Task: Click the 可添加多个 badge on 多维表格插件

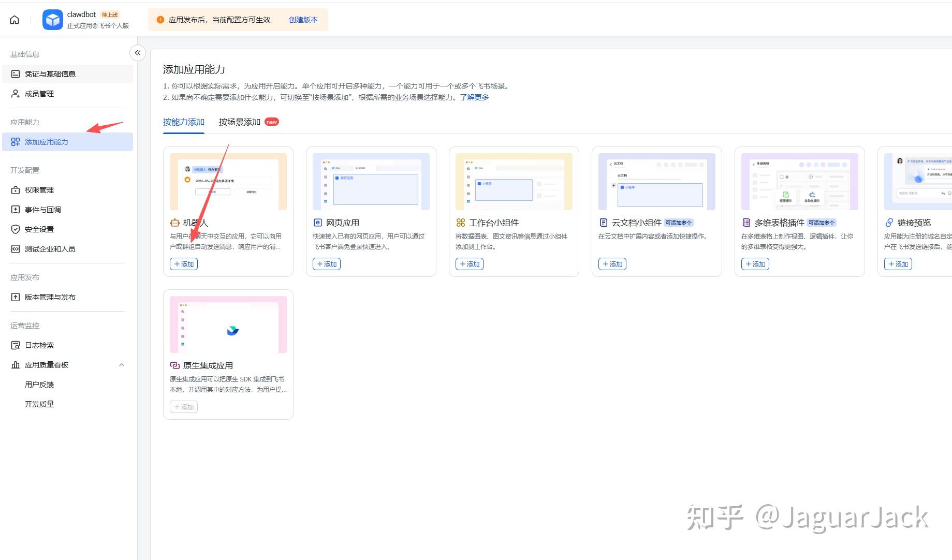Action: tap(822, 223)
